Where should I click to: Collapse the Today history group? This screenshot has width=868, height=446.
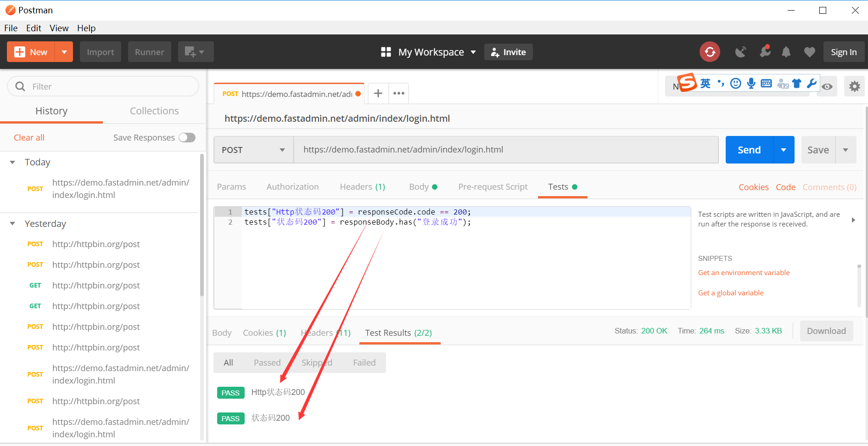[13, 162]
